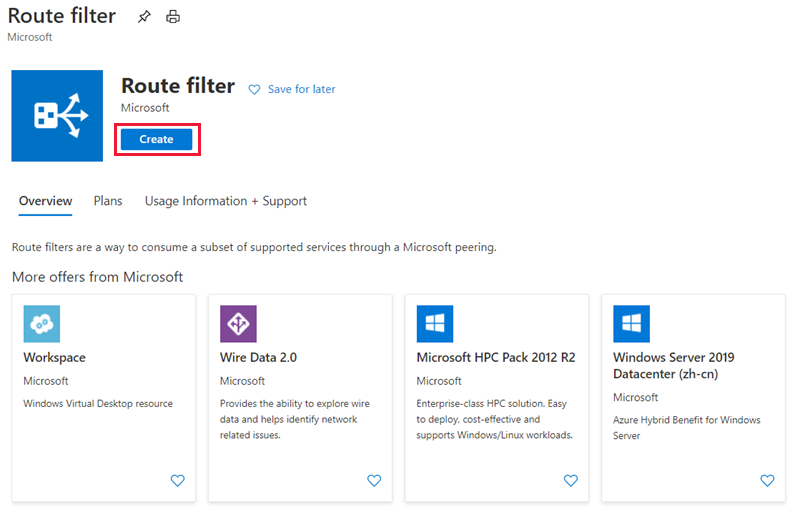
Task: Favorite Microsoft HPC Pack with heart icon
Action: [570, 480]
